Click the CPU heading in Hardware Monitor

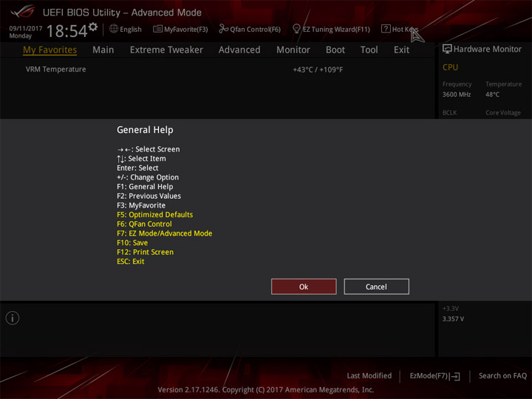450,67
